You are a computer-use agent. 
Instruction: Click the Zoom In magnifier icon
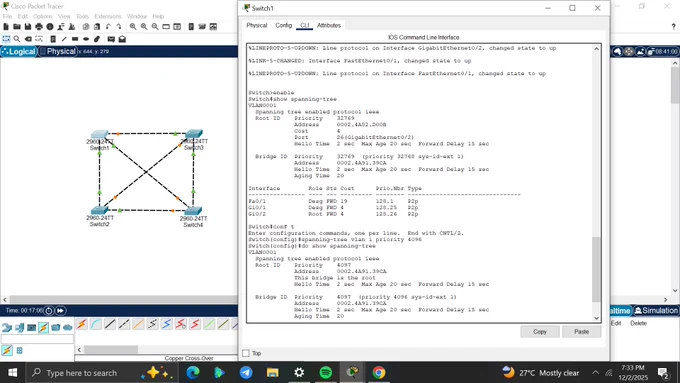(x=133, y=27)
